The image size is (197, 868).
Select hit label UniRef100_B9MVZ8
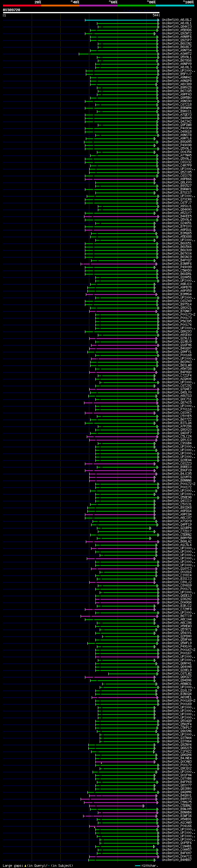(x=177, y=88)
